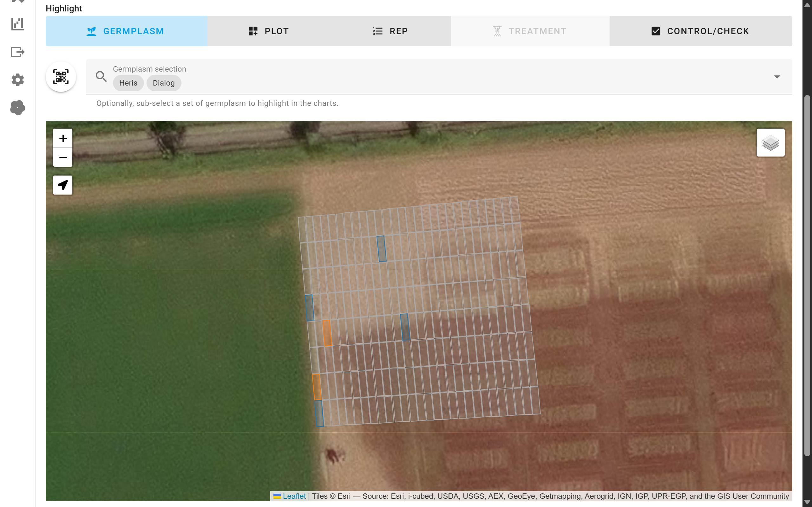Viewport: 812px width, 507px height.
Task: Select the charts icon in the left sidebar
Action: click(x=17, y=23)
